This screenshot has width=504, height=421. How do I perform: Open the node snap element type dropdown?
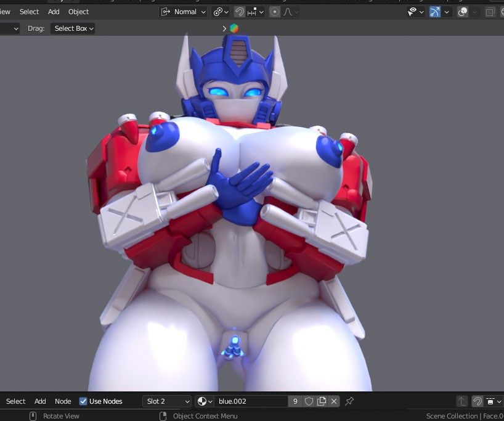(x=494, y=401)
